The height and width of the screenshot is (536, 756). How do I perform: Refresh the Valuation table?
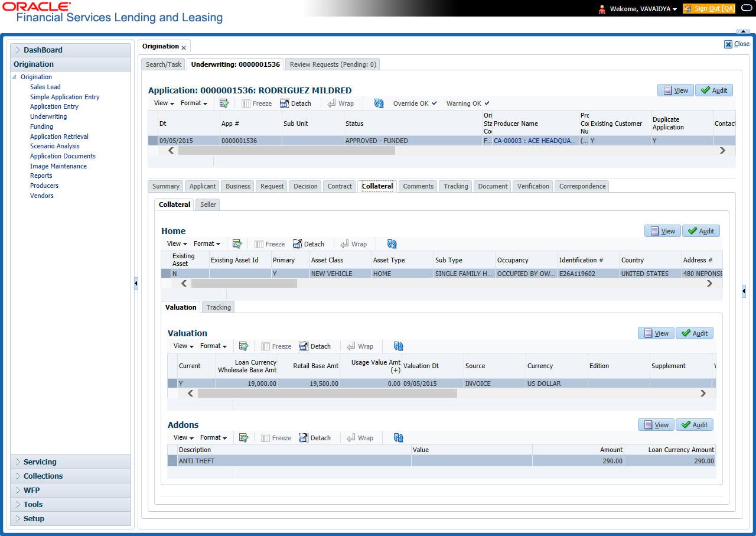tap(398, 346)
